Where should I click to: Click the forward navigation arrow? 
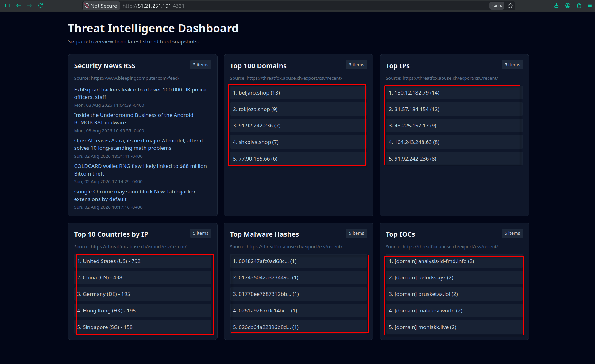click(x=29, y=6)
